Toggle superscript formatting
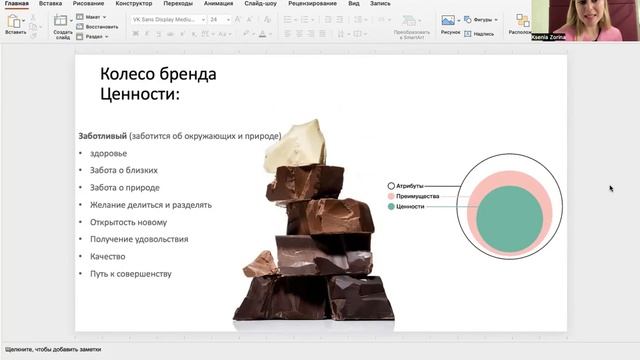This screenshot has width=640, height=360. click(183, 34)
